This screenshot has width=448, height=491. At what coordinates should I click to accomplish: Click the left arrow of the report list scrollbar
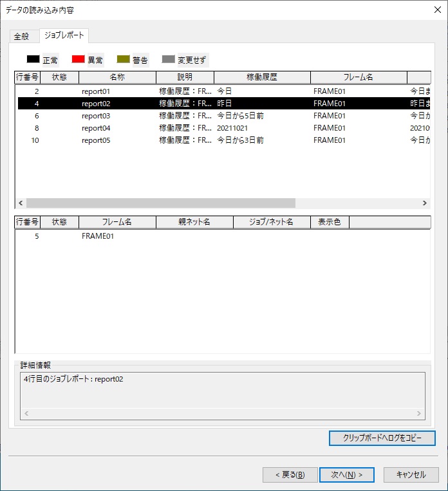pyautogui.click(x=21, y=203)
